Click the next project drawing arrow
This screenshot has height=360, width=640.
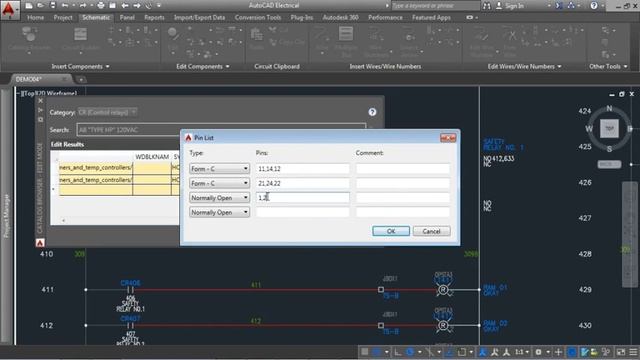[137, 5]
